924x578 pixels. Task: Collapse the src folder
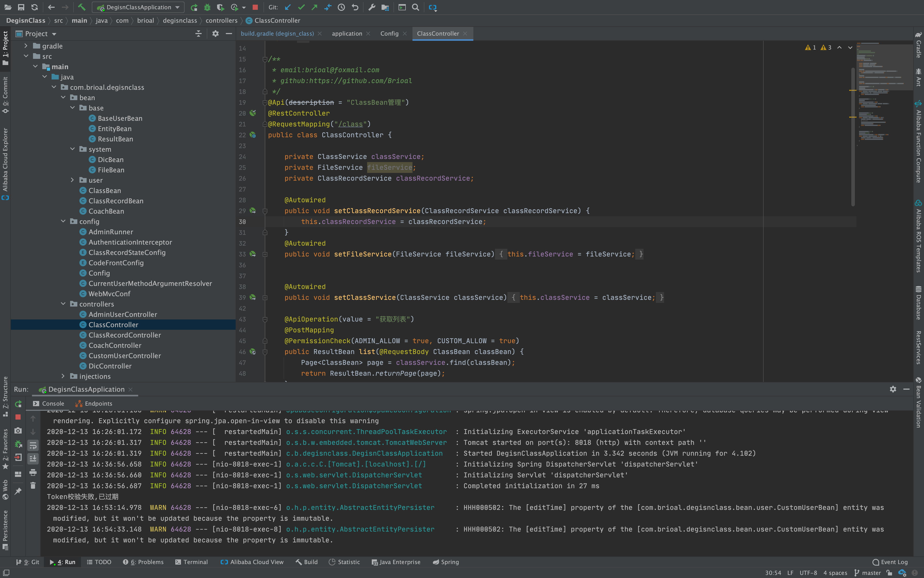(26, 56)
